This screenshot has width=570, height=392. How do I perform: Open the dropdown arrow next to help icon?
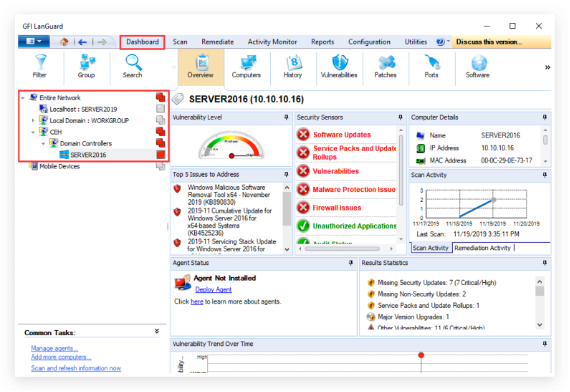pyautogui.click(x=448, y=41)
